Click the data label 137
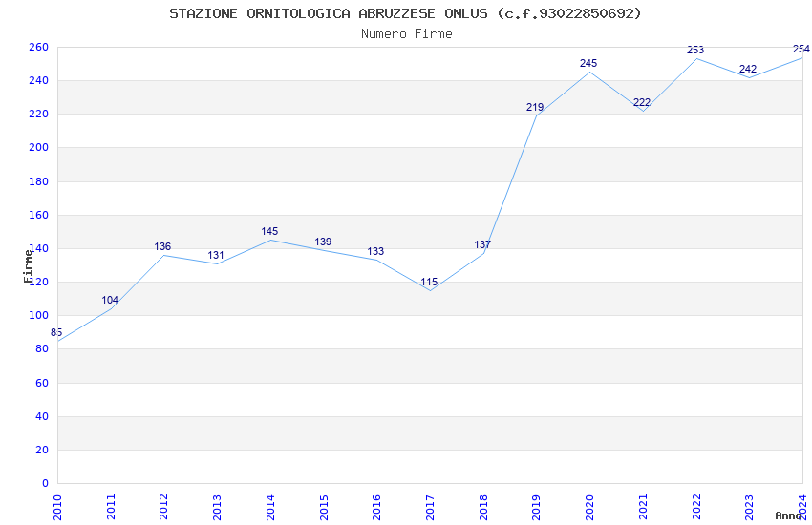The width and height of the screenshot is (812, 525). click(482, 244)
